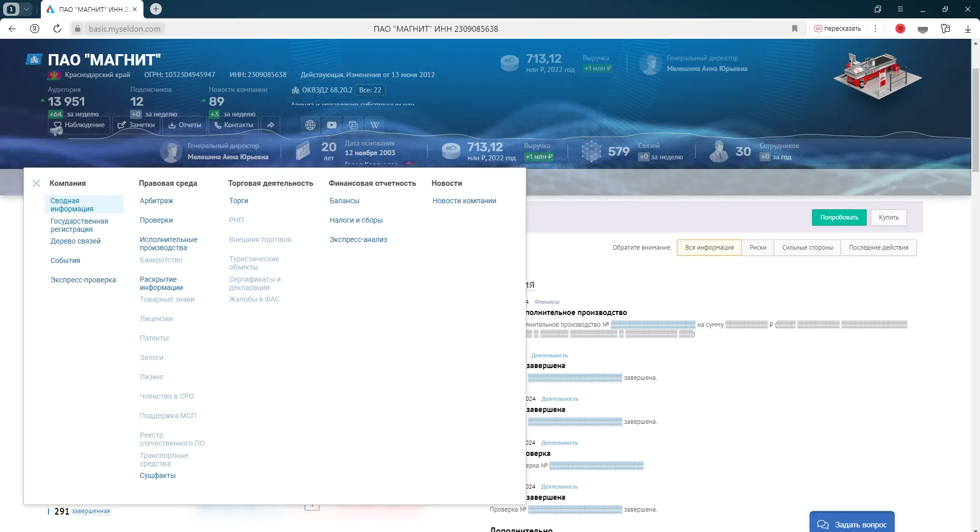
Task: Expand the tab group dropdown arrow
Action: pos(27,9)
